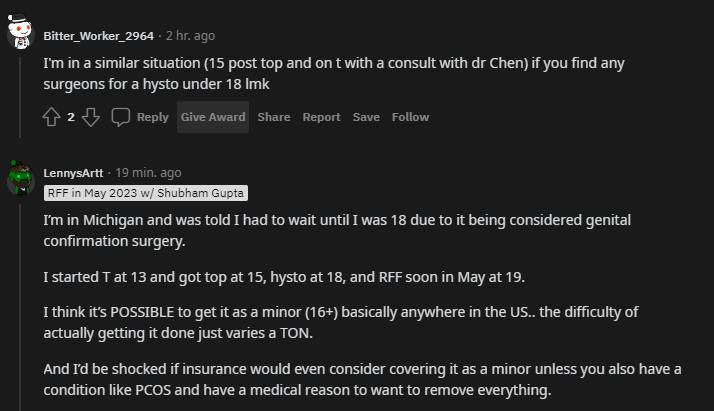Follow the first comment thread

pos(410,117)
